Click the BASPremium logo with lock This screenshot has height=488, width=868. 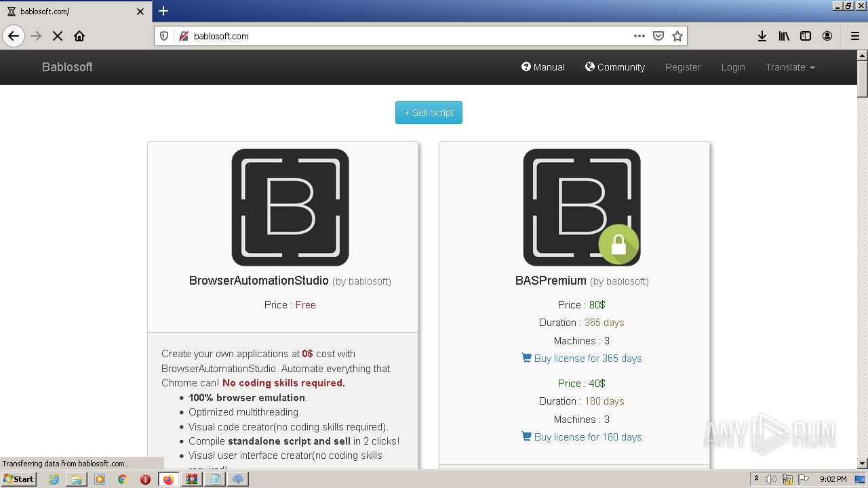(x=582, y=207)
